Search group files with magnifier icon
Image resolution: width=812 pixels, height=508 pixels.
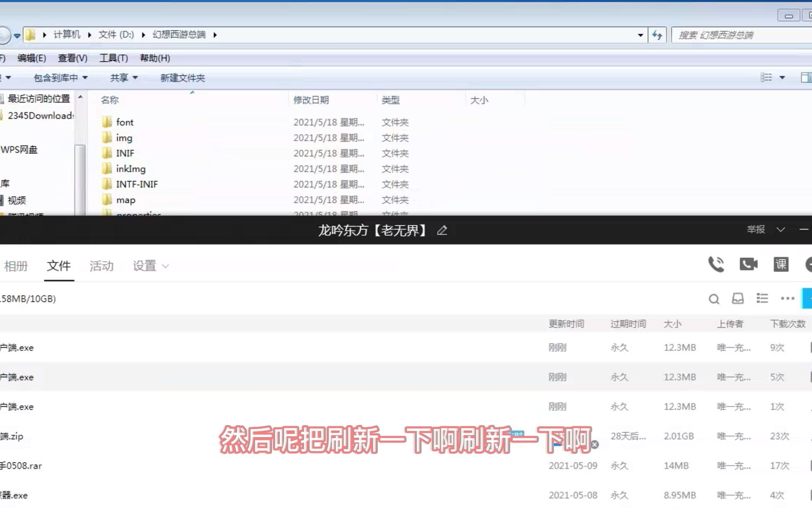(x=714, y=299)
